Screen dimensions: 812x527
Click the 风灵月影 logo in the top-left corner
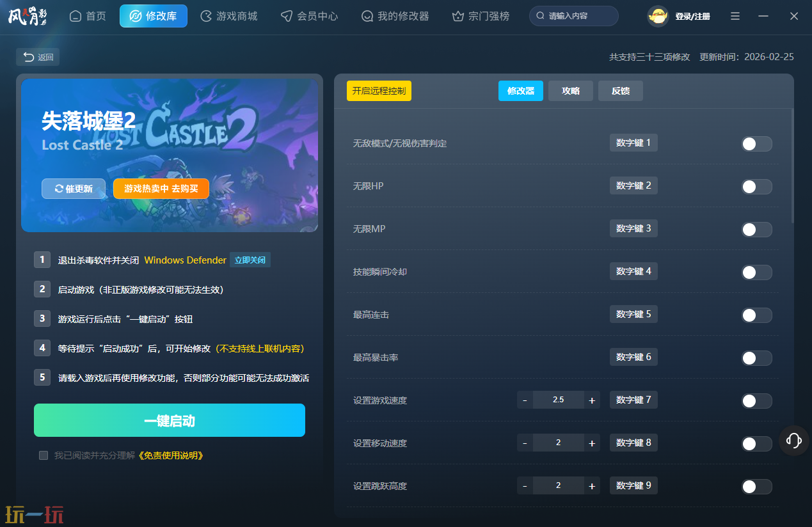(x=28, y=16)
